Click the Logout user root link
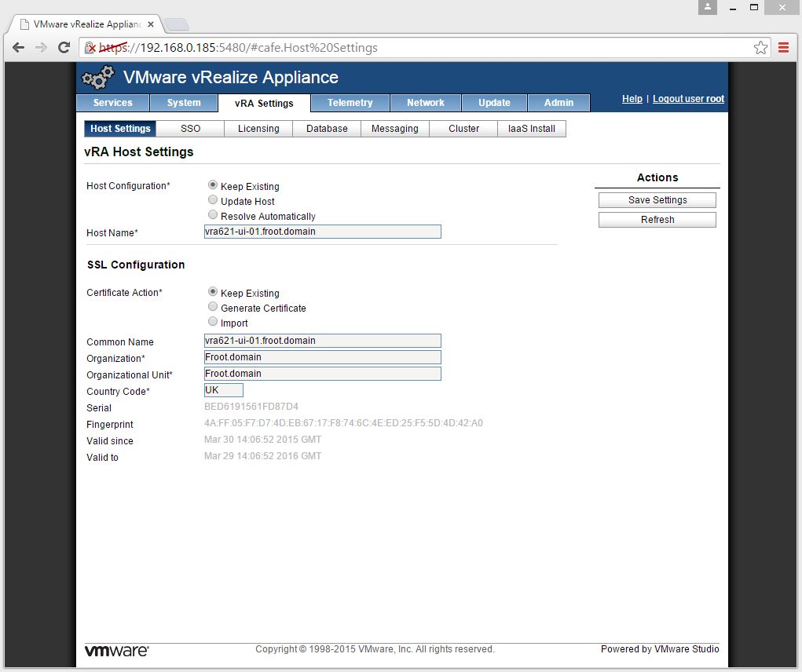This screenshot has width=802, height=672. [x=688, y=99]
